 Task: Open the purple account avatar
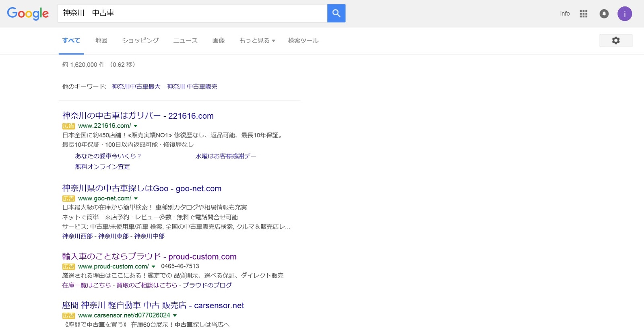tap(625, 14)
